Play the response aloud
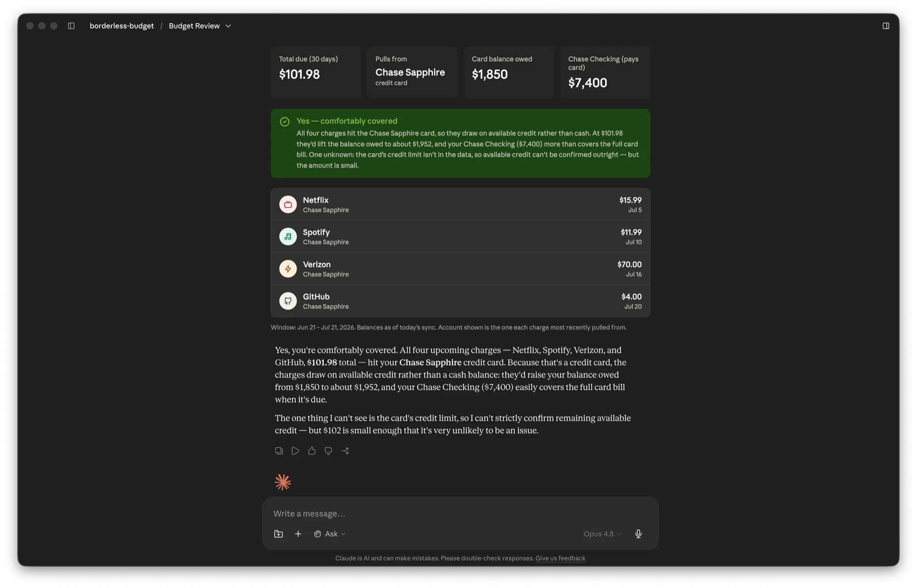Image resolution: width=917 pixels, height=588 pixels. (295, 451)
